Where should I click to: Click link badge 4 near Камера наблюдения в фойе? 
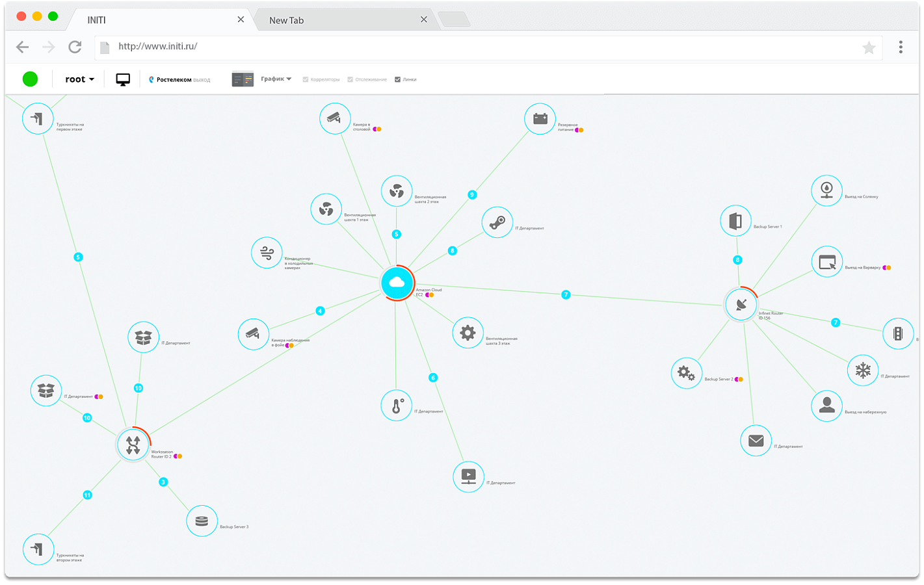click(320, 311)
